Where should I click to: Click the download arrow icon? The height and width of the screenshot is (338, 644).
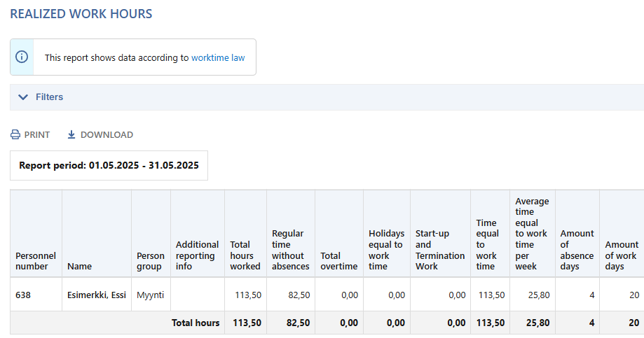pos(71,134)
